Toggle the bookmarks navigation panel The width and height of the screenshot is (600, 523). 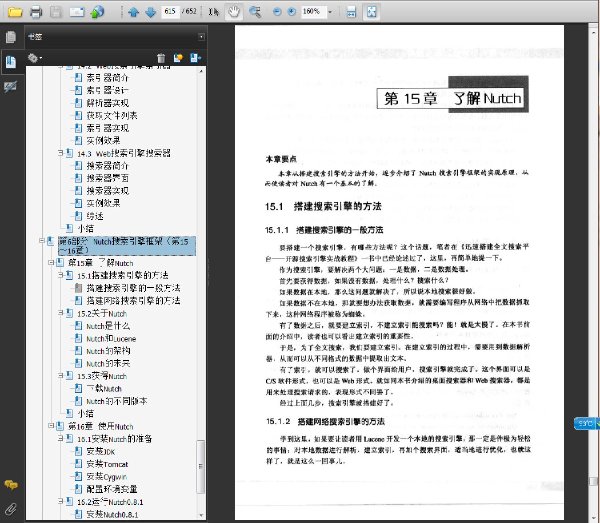(x=11, y=62)
